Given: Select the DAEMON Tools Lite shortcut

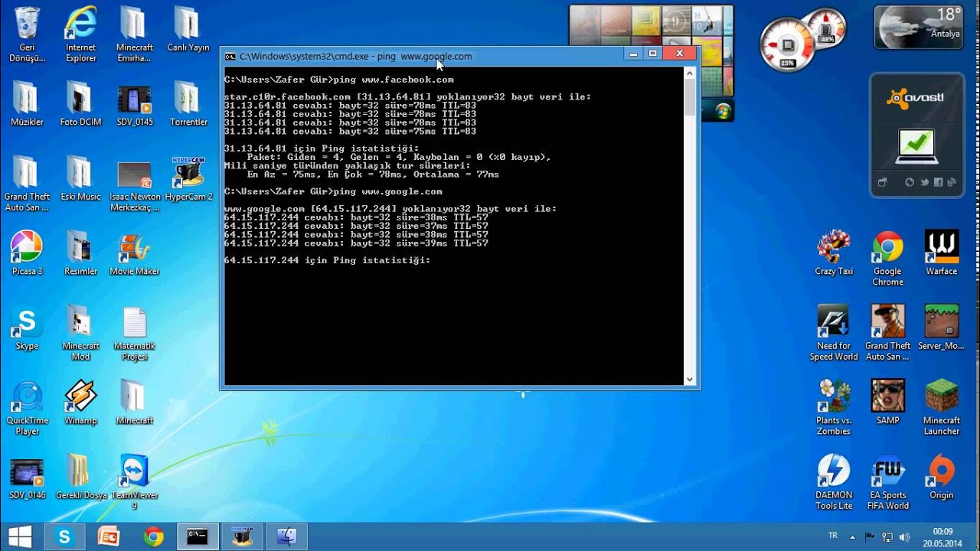Looking at the screenshot, I should [834, 482].
